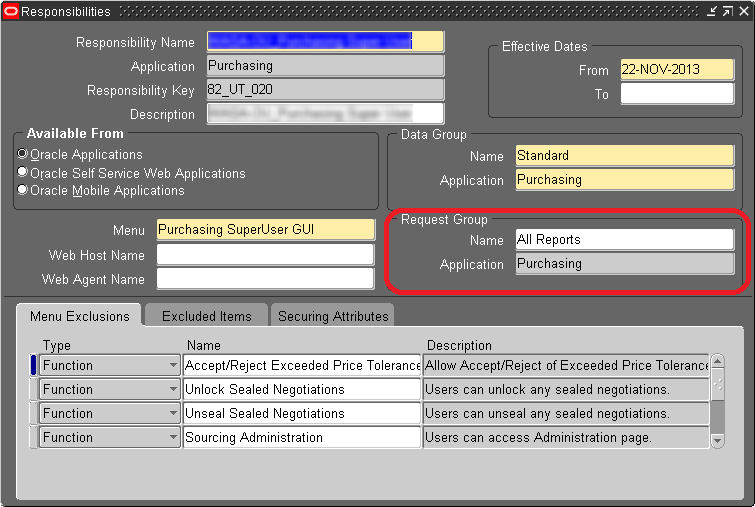755x507 pixels.
Task: Click Request Group Application field
Action: pyautogui.click(x=625, y=263)
